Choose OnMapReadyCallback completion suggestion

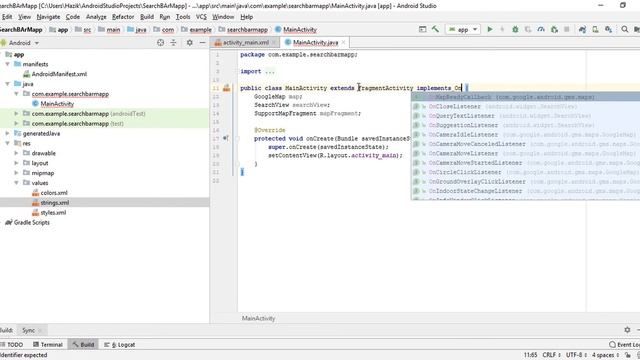pyautogui.click(x=526, y=97)
